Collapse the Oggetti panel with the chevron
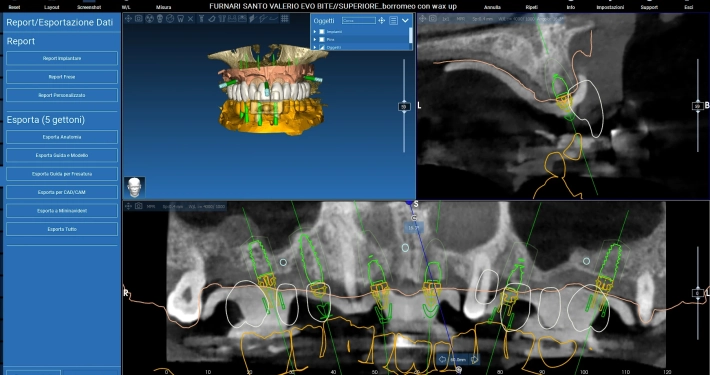710x375 pixels. click(405, 20)
